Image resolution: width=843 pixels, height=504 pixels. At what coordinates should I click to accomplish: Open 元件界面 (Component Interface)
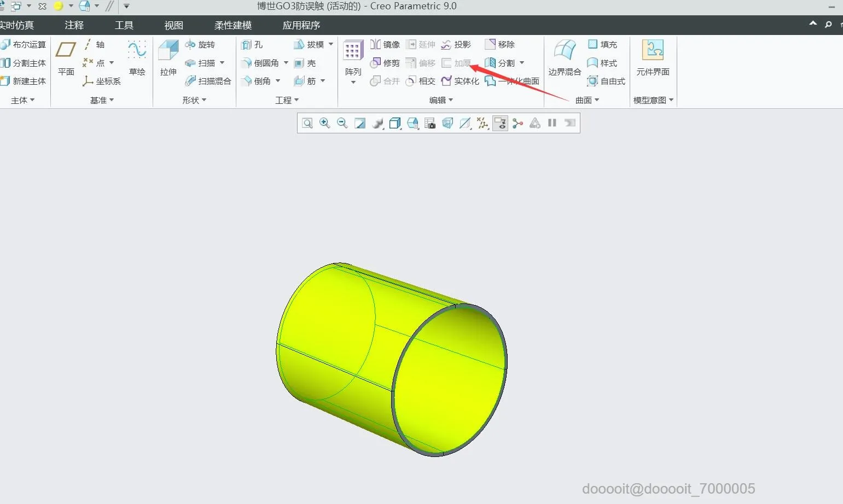653,58
